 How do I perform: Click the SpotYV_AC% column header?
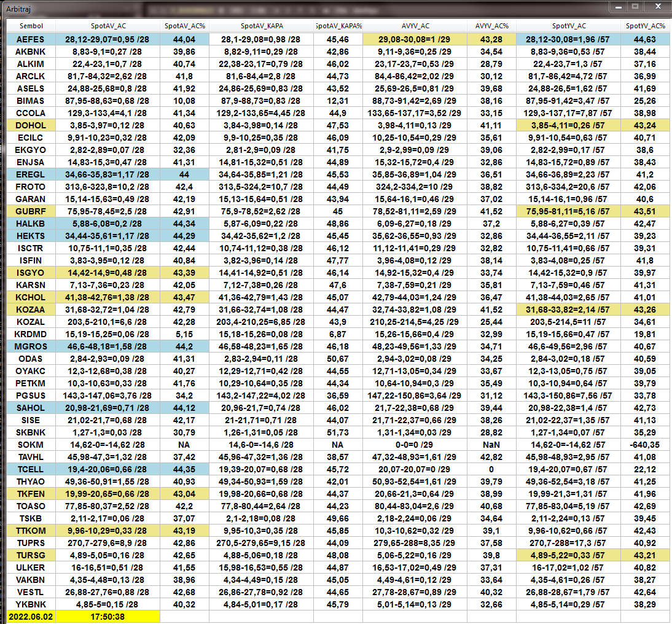(x=645, y=26)
